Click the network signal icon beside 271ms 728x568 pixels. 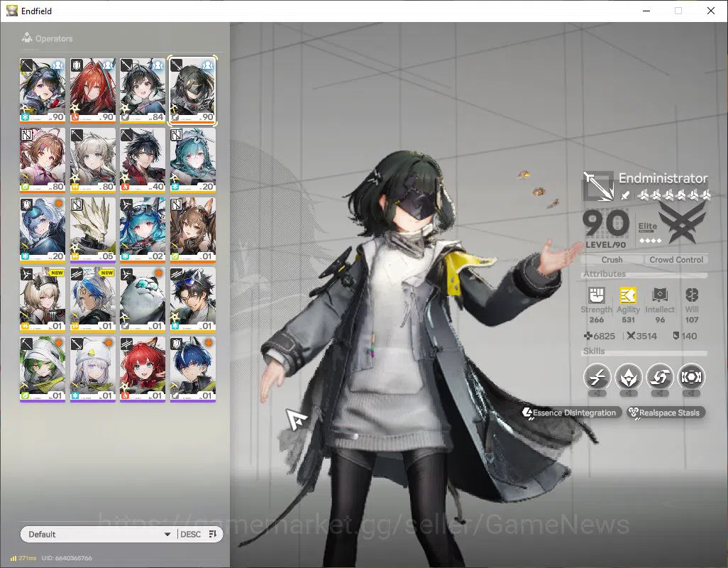click(x=13, y=558)
